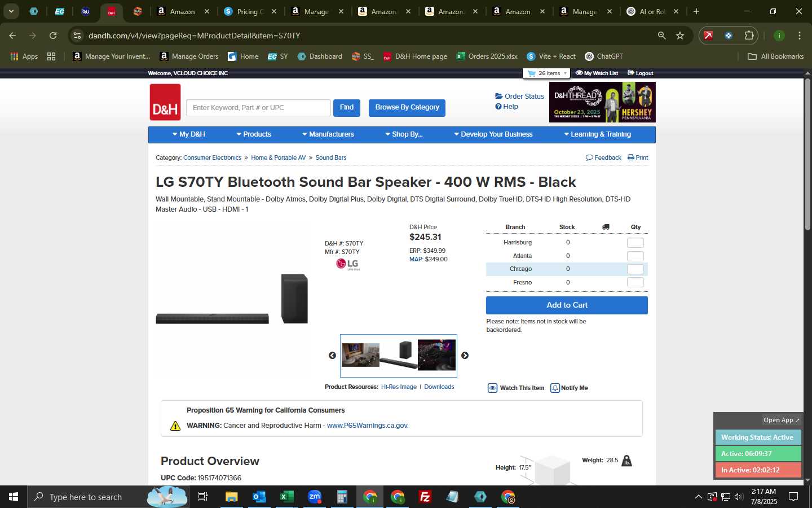Toggle Watch This Item
Viewport: 812px width, 508px height.
tap(516, 388)
